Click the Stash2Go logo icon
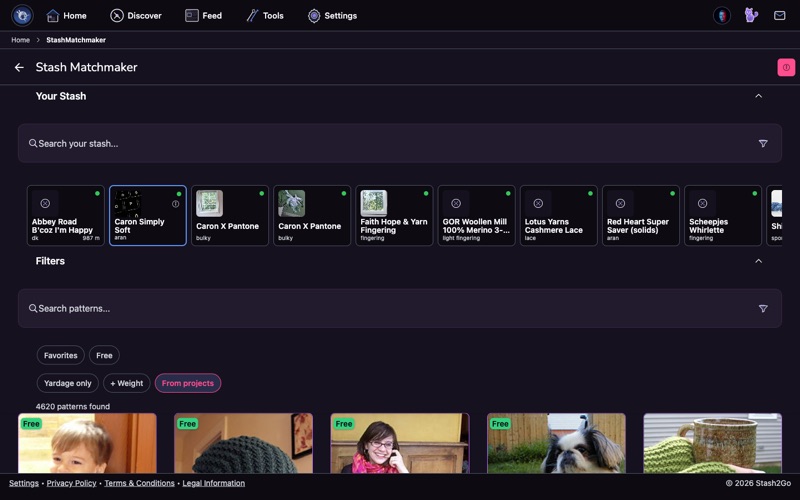 tap(22, 15)
